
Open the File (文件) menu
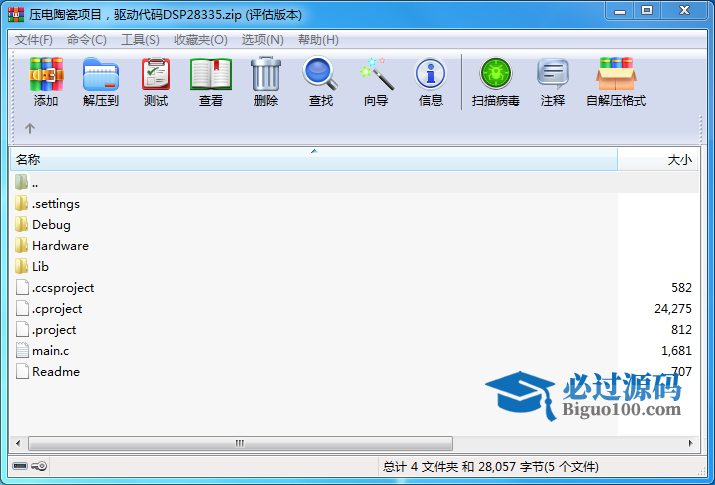(x=34, y=40)
